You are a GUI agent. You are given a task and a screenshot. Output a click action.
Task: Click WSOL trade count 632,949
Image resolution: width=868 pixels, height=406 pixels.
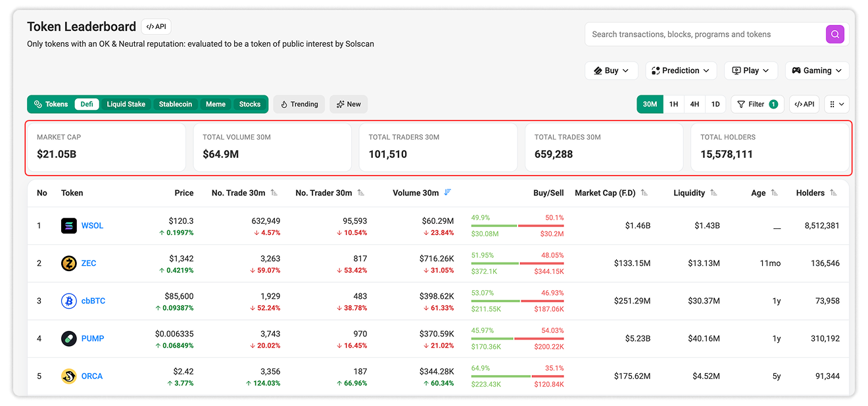(266, 221)
